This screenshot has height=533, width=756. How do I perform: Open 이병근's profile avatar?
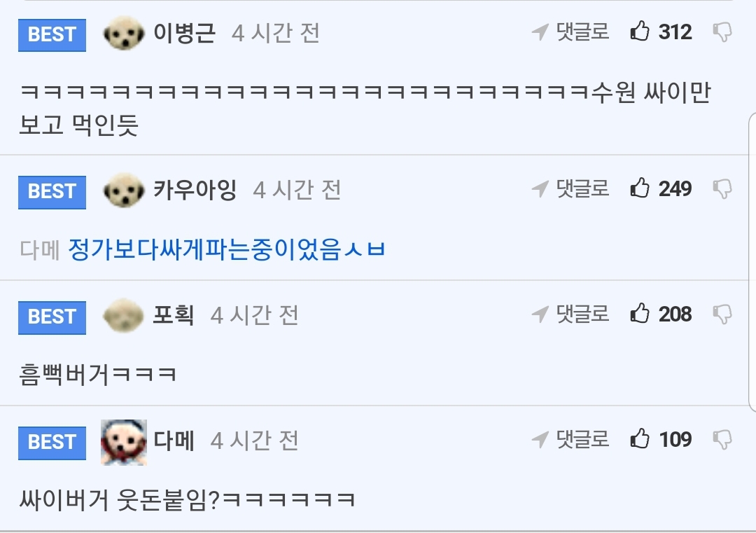coord(124,34)
